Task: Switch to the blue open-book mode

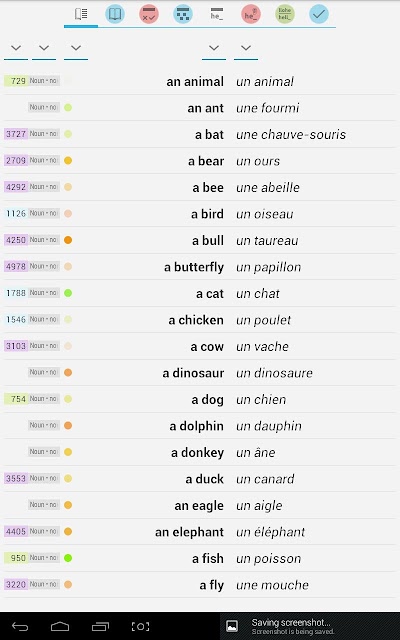Action: 115,14
